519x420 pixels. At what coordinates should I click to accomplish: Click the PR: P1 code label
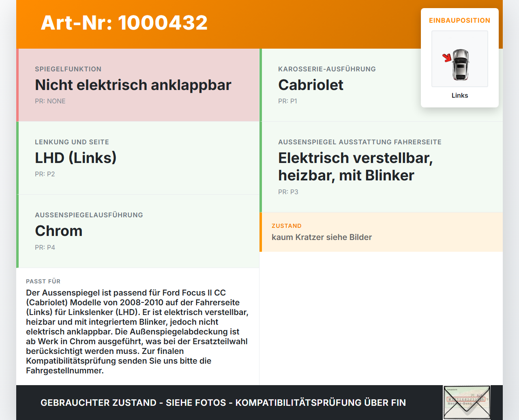(x=287, y=101)
